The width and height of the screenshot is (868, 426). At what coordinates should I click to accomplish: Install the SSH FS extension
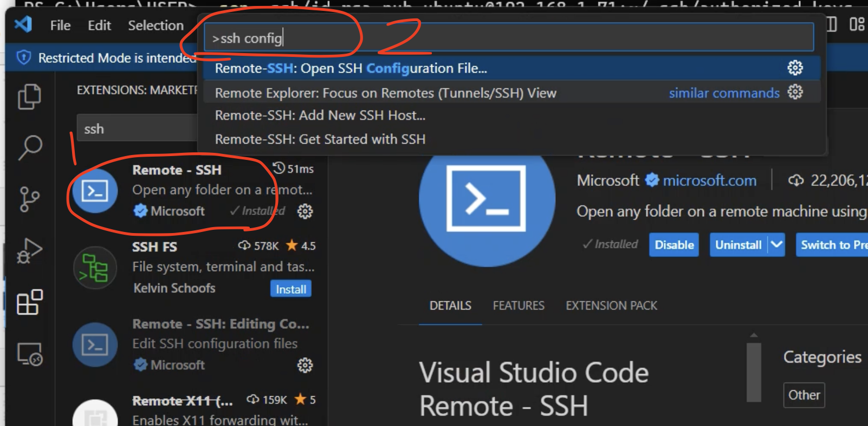coord(291,289)
